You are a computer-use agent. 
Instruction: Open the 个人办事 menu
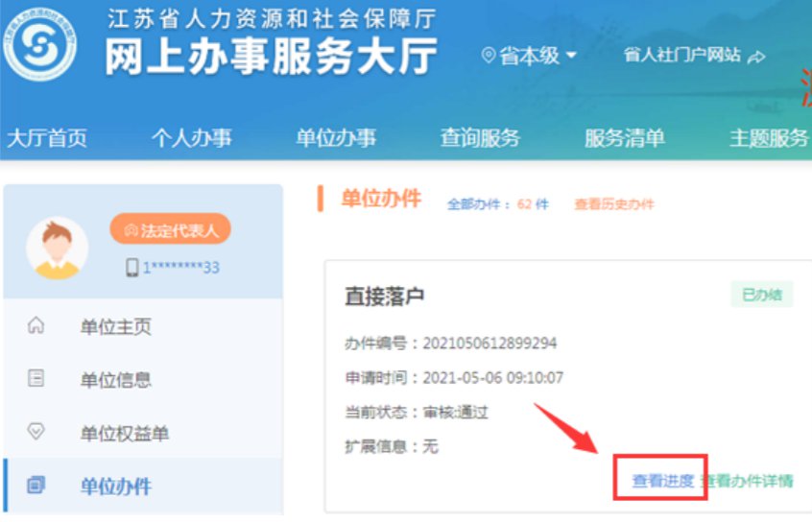(191, 138)
